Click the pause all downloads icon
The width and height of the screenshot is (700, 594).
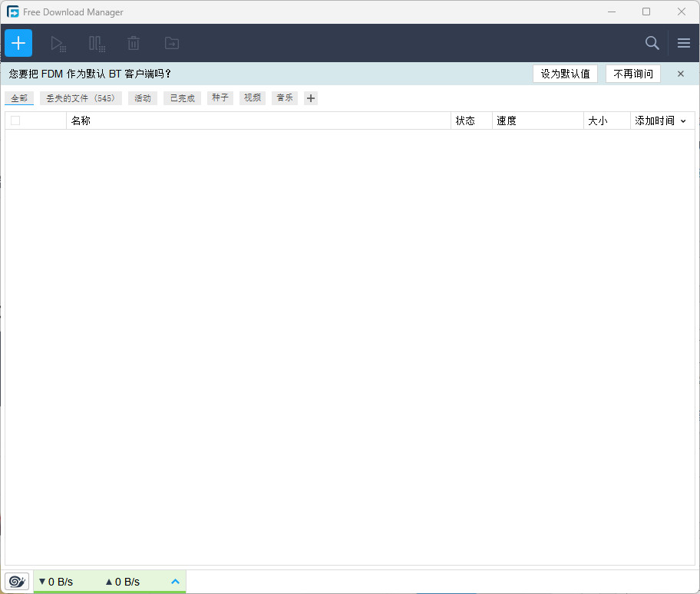click(97, 43)
